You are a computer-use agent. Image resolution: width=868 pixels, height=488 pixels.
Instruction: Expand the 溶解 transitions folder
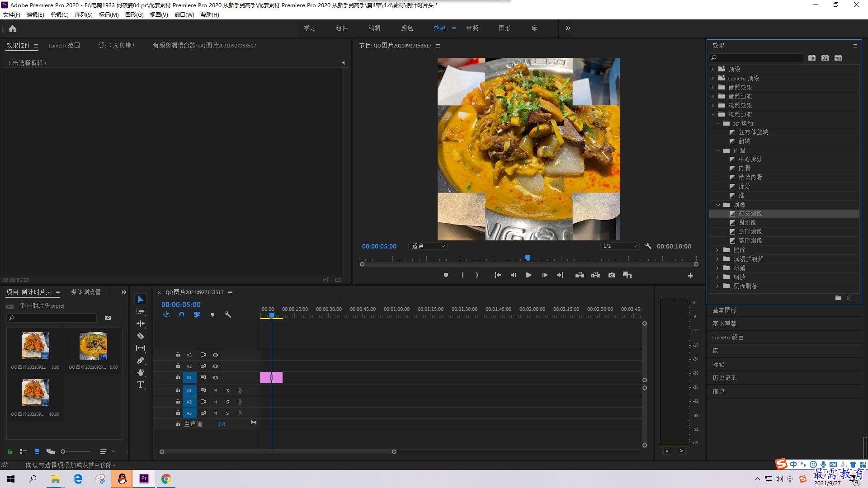pyautogui.click(x=718, y=268)
